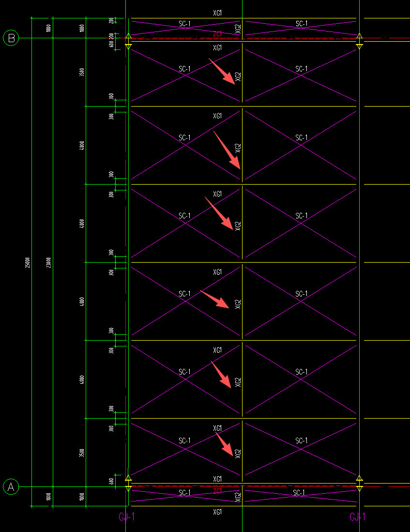Screen dimensions: 410x532
Task: Pick the red ZC1 label near axis A
Action: 217,491
